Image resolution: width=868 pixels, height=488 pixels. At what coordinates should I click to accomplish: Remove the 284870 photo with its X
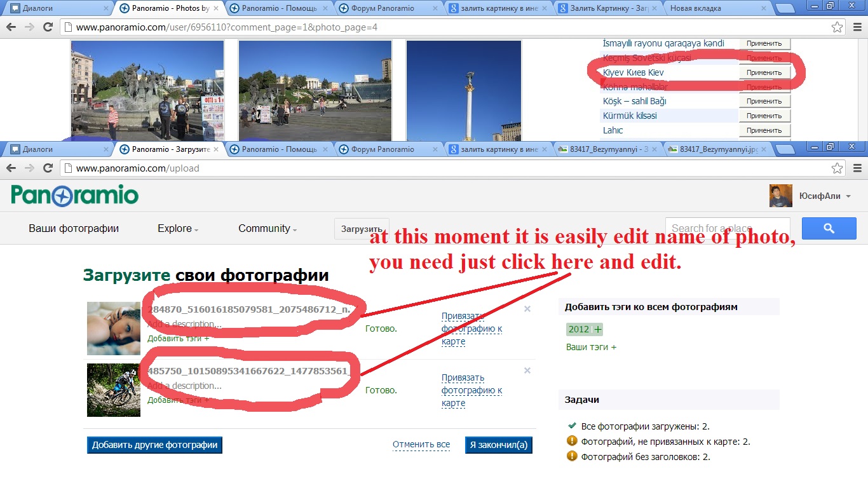tap(527, 309)
